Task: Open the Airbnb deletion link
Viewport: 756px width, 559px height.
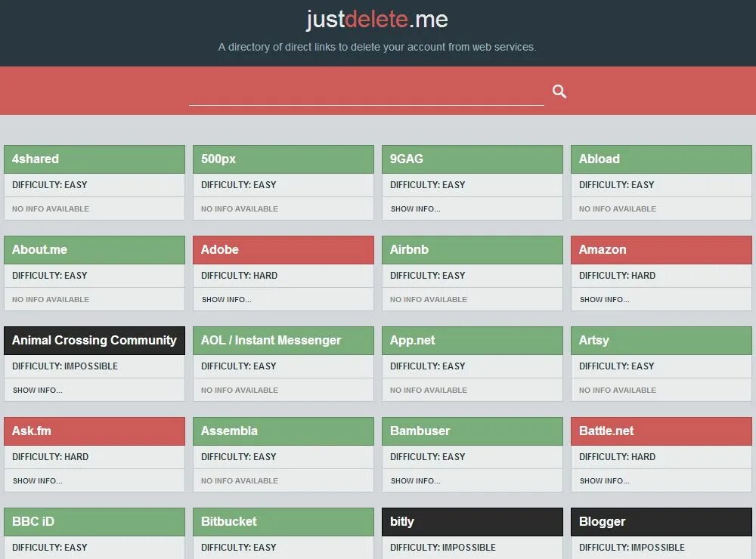Action: point(472,249)
